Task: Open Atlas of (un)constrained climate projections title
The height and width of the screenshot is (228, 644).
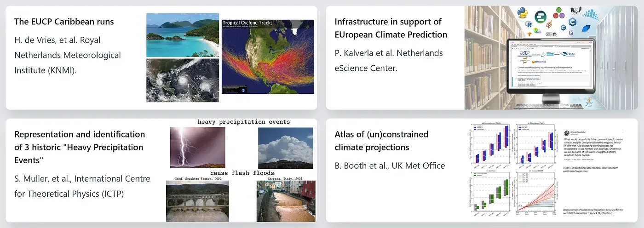Action: pos(381,141)
